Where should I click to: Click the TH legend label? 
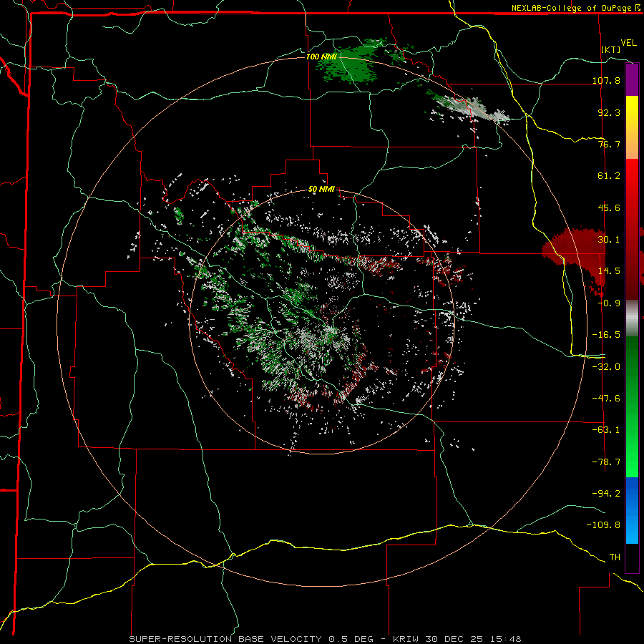pyautogui.click(x=615, y=557)
